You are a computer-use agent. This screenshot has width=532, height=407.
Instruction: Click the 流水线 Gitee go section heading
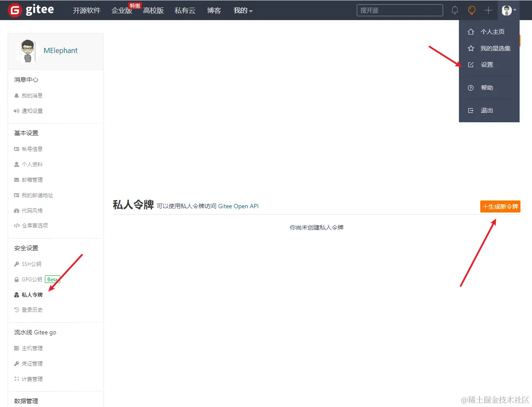tap(35, 333)
